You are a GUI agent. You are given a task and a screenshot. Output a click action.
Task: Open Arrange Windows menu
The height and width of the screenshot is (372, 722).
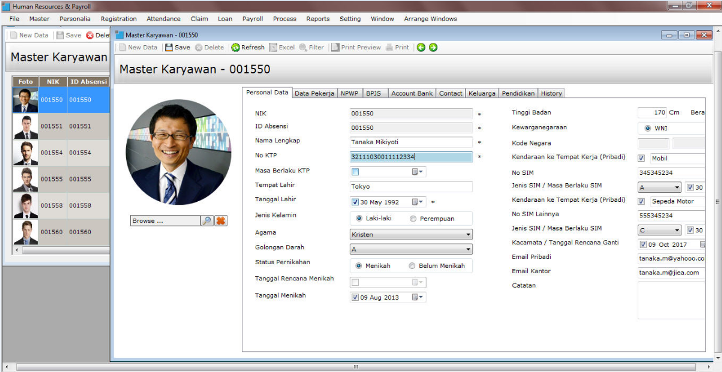point(431,19)
